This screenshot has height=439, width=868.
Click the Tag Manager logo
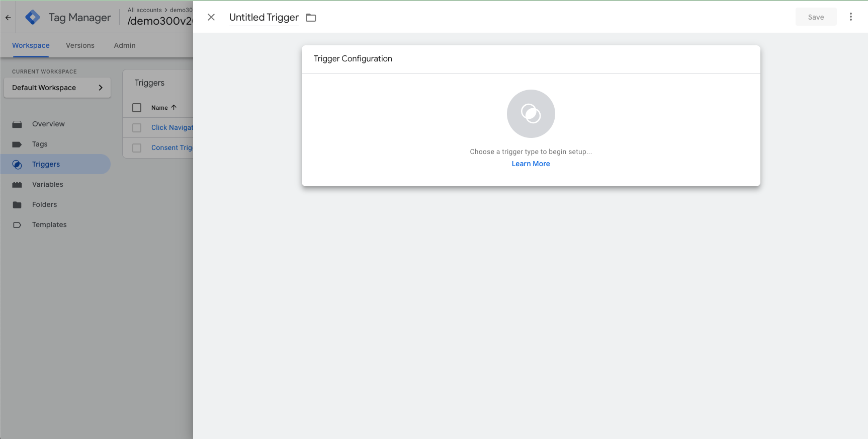[33, 17]
